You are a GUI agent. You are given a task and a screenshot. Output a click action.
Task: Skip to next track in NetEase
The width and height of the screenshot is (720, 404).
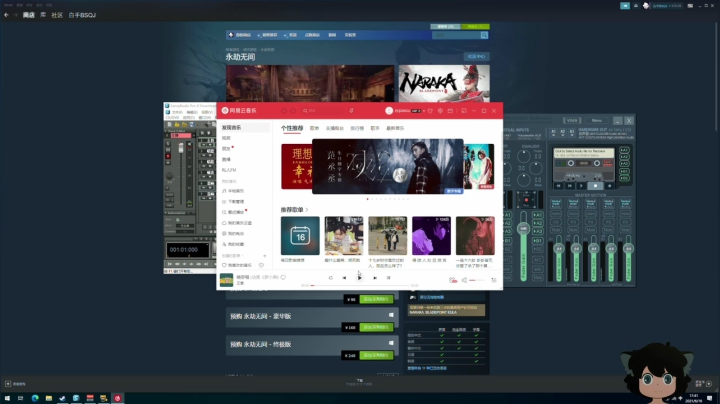[375, 278]
